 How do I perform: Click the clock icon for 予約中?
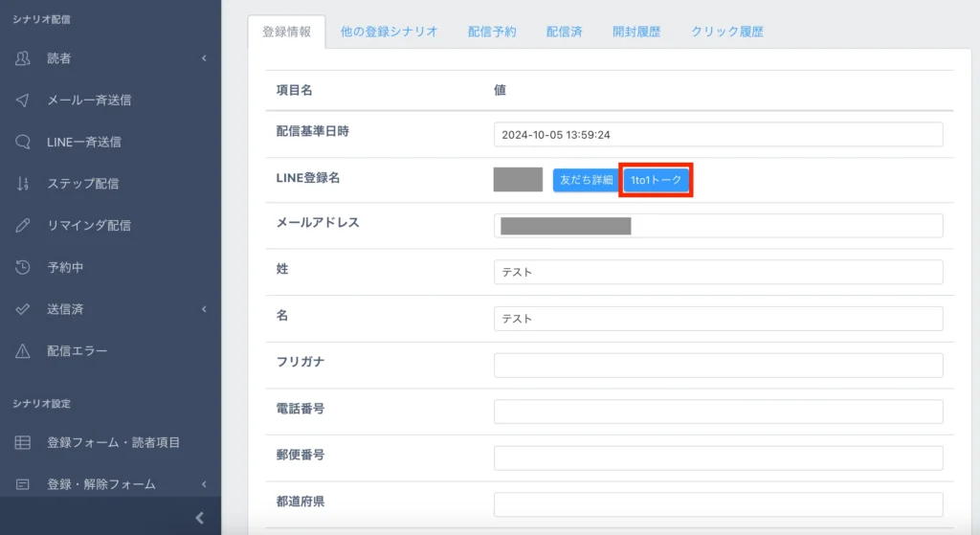tap(23, 268)
